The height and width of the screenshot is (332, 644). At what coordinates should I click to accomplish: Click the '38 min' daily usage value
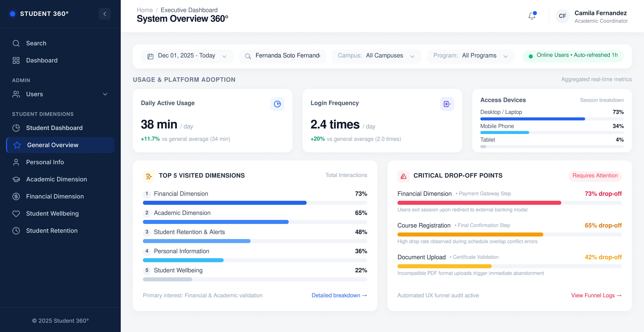tap(159, 124)
